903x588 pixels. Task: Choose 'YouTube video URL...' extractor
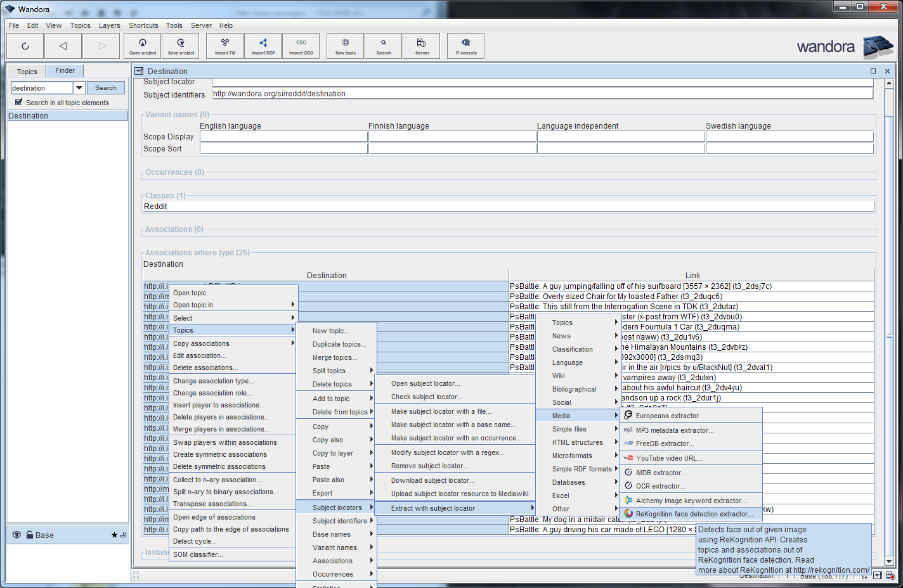669,458
